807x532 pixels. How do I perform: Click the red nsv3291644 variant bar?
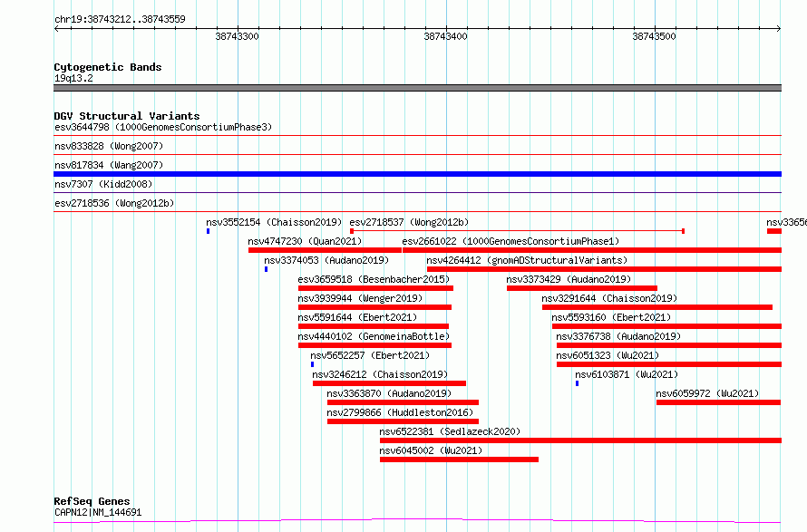tap(657, 307)
